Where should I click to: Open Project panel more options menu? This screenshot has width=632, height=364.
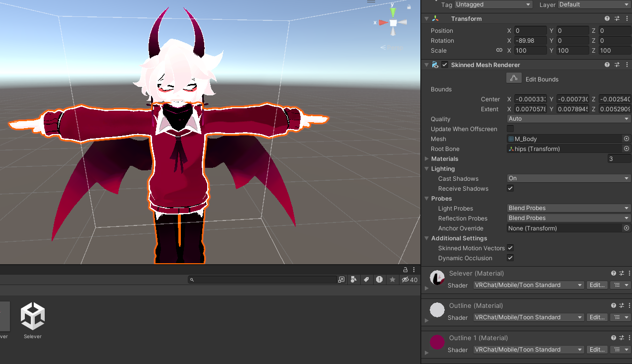(x=415, y=270)
